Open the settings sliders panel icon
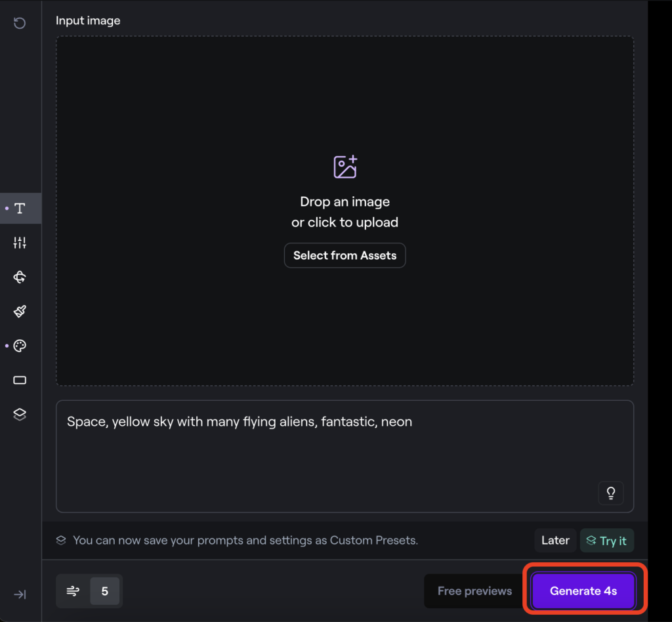 point(20,243)
